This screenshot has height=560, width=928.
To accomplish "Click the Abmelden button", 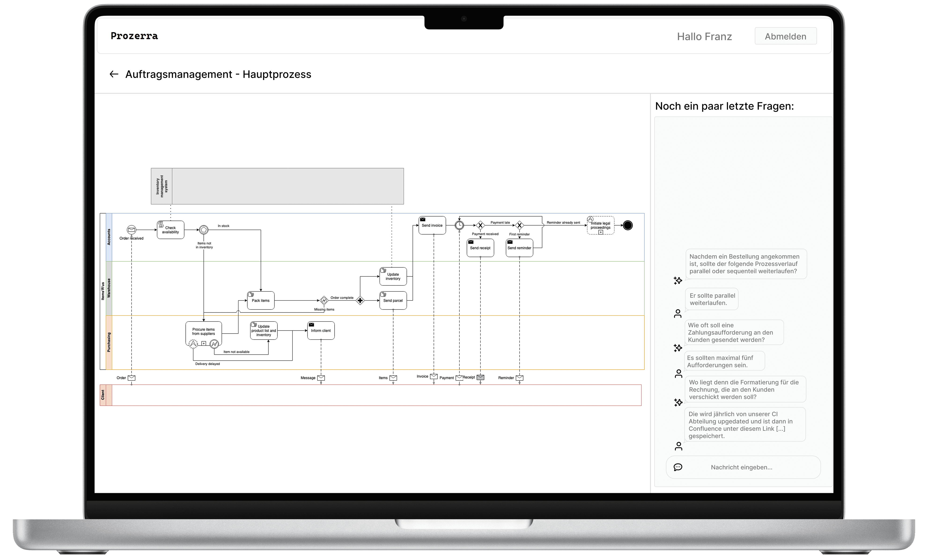I will (x=785, y=36).
